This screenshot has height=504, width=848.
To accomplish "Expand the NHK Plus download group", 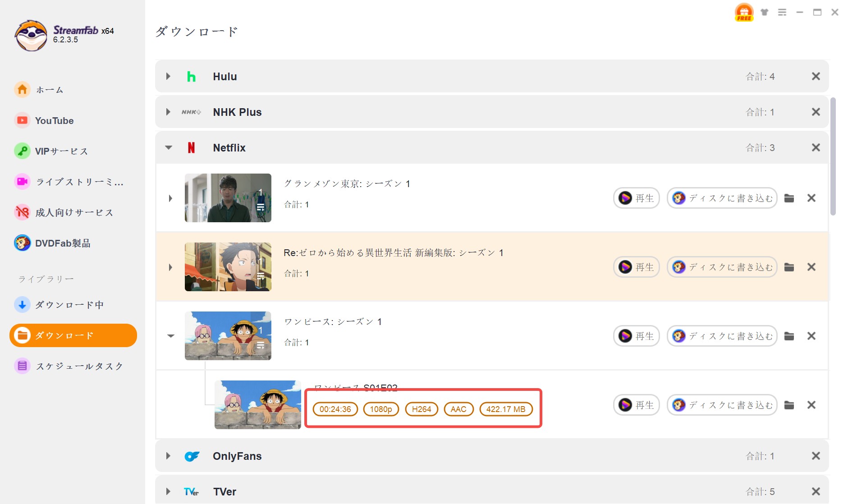I will pyautogui.click(x=168, y=112).
